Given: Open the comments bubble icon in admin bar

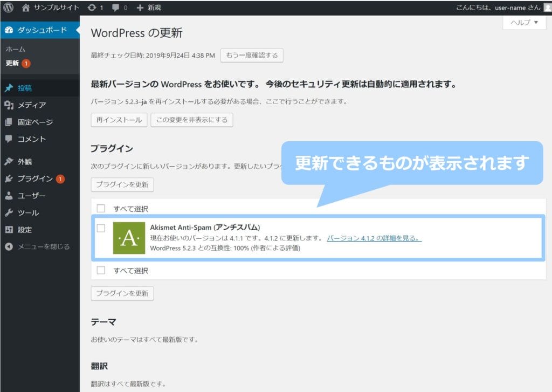Looking at the screenshot, I should pos(115,8).
